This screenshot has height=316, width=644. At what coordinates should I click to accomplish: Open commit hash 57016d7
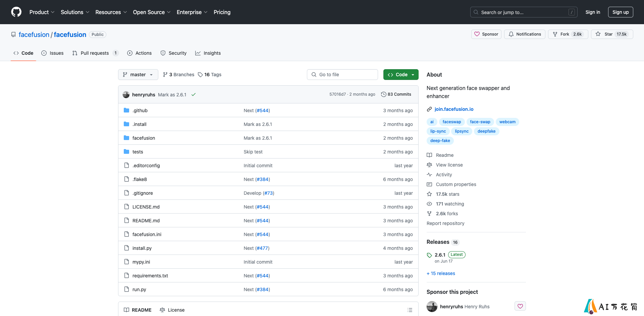point(337,94)
